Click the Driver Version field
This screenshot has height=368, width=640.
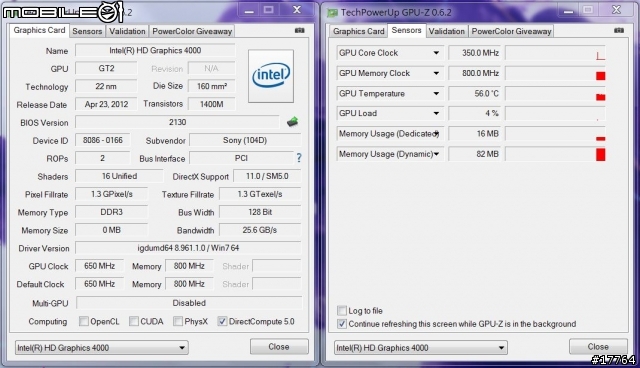[x=188, y=248]
